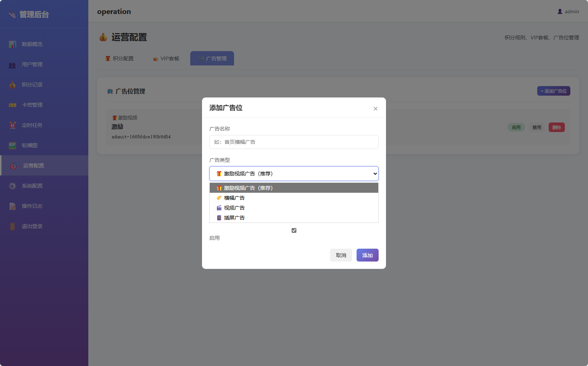Click the admin user icon
The height and width of the screenshot is (366, 588).
[x=560, y=12]
